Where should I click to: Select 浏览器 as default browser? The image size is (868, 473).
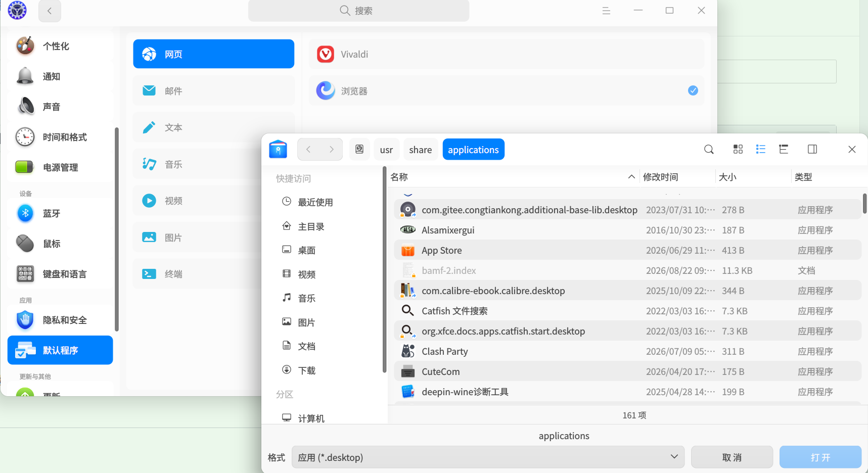[x=507, y=91]
